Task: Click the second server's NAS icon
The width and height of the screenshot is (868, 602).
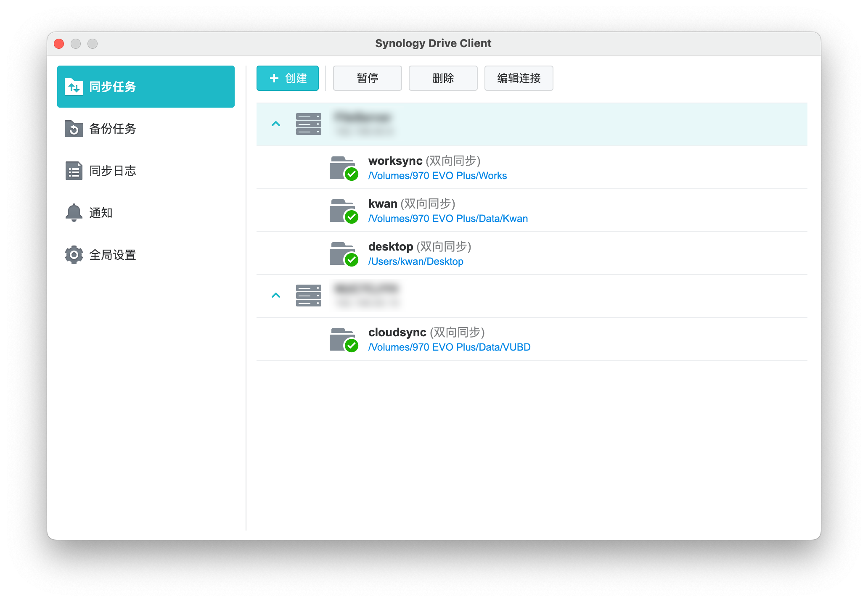Action: (308, 296)
